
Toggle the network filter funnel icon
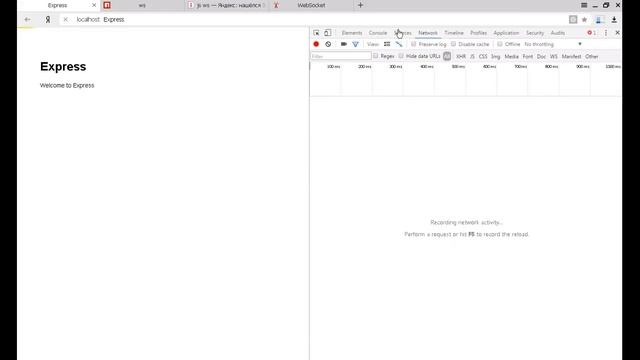point(356,44)
